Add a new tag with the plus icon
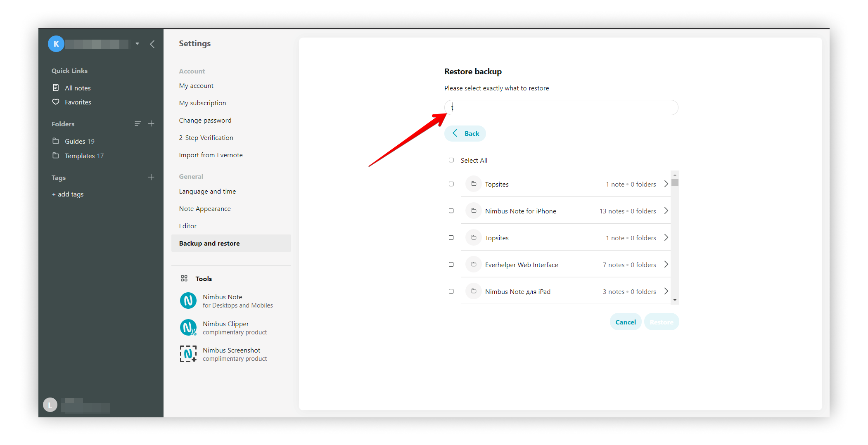Screen dimensions: 868x445 point(151,177)
